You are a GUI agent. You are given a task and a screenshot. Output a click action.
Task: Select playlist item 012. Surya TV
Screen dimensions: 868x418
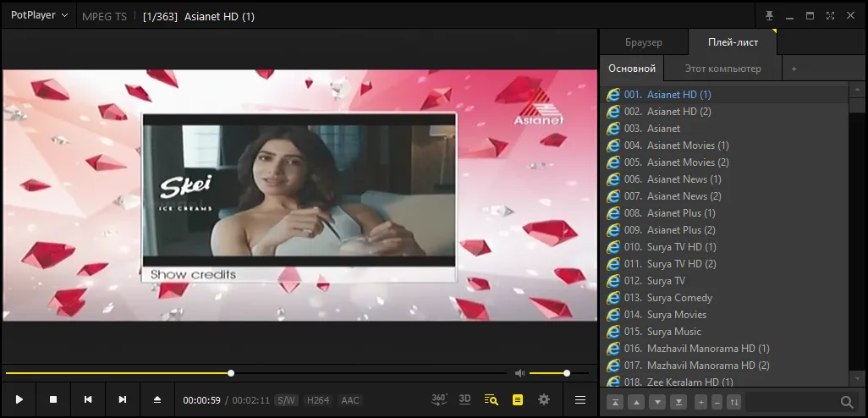tap(724, 281)
